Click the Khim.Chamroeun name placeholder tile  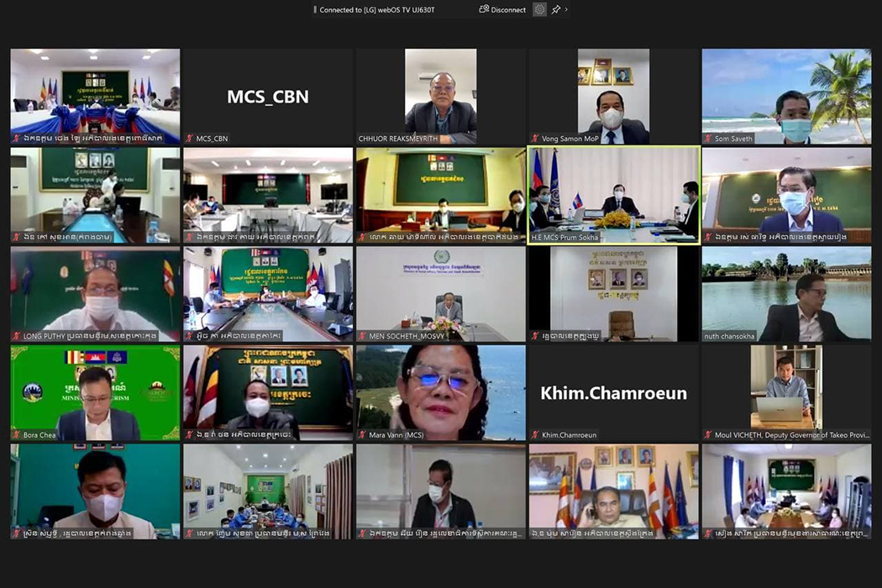tap(613, 393)
